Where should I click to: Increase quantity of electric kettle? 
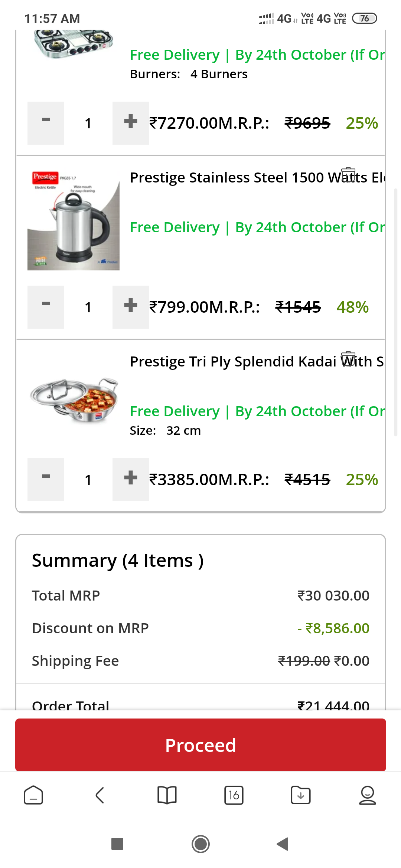click(131, 307)
